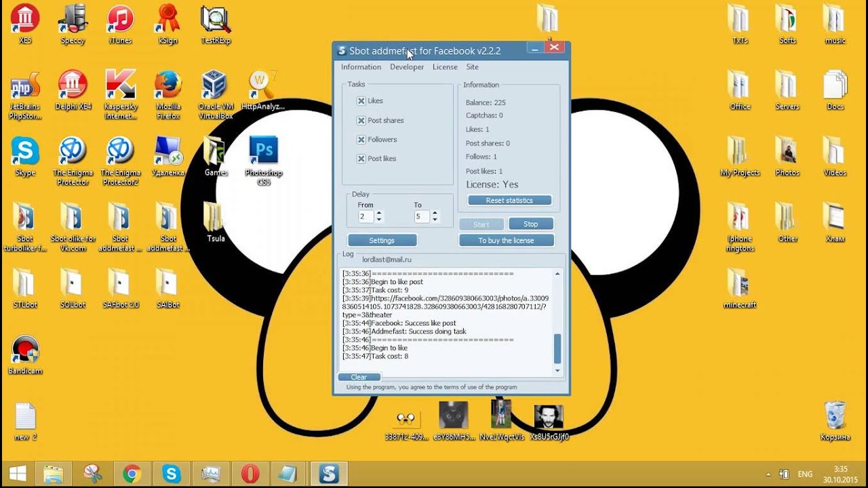The height and width of the screenshot is (488, 868).
Task: Show hidden tray icons arrow
Action: pos(768,474)
